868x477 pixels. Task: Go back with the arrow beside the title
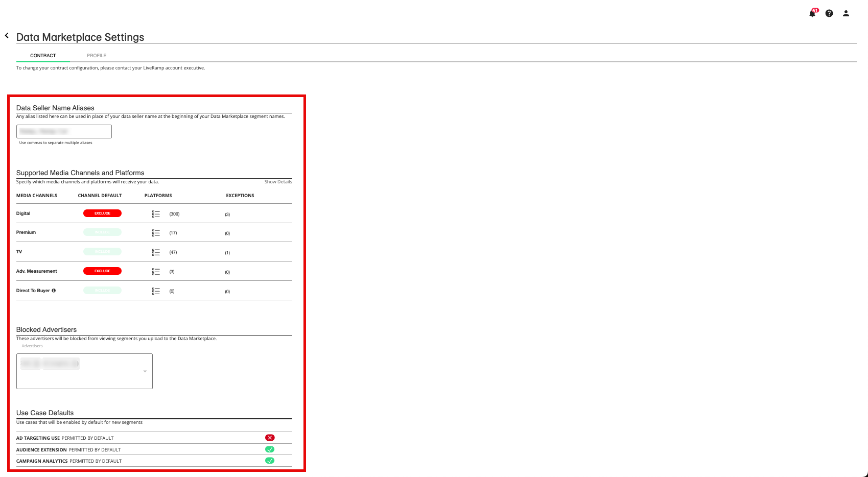click(7, 36)
